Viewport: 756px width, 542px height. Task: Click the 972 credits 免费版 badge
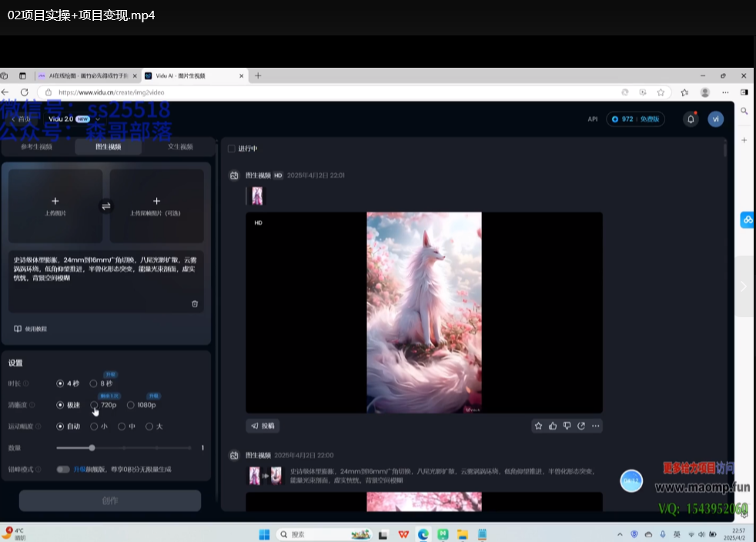tap(635, 119)
